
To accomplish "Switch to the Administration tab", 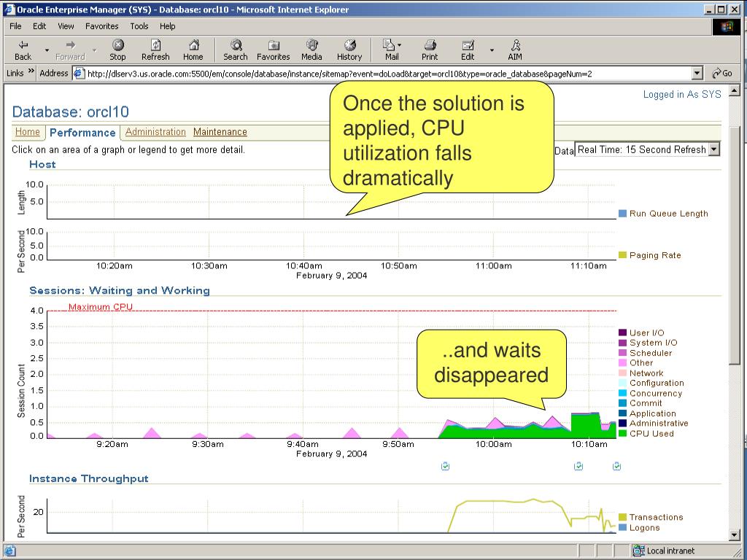I will pos(155,132).
